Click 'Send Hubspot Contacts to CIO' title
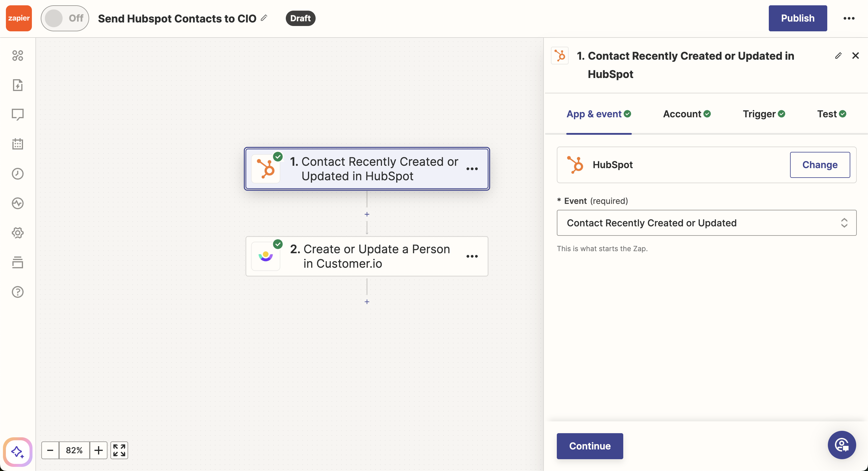The width and height of the screenshot is (868, 471). (177, 18)
